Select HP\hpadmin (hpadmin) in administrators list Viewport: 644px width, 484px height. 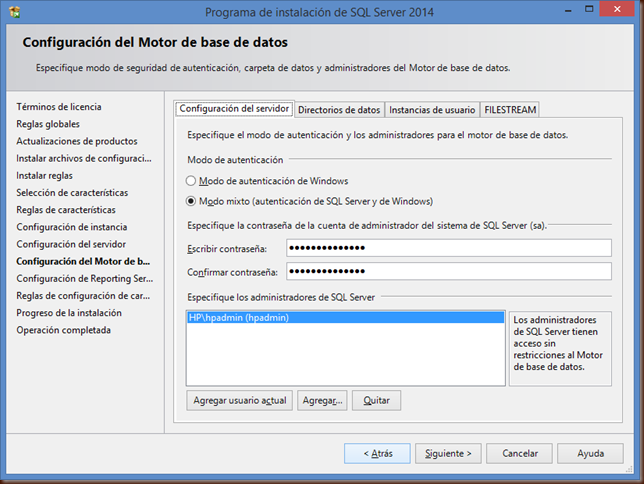coord(345,318)
